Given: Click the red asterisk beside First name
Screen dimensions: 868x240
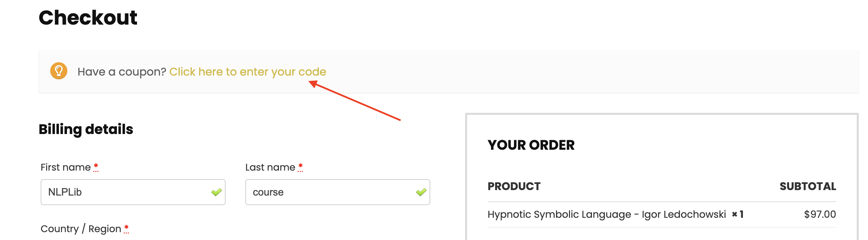Looking at the screenshot, I should [96, 167].
